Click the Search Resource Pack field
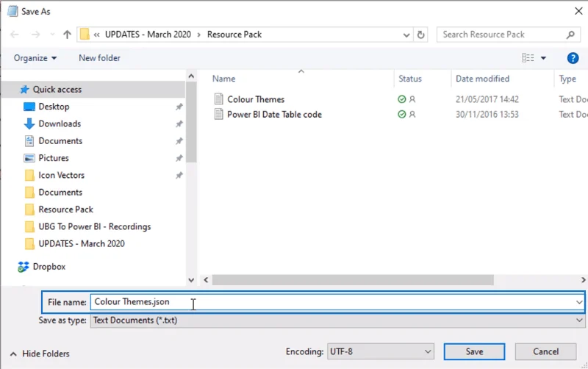Screen dimensions: 588x369 click(508, 35)
